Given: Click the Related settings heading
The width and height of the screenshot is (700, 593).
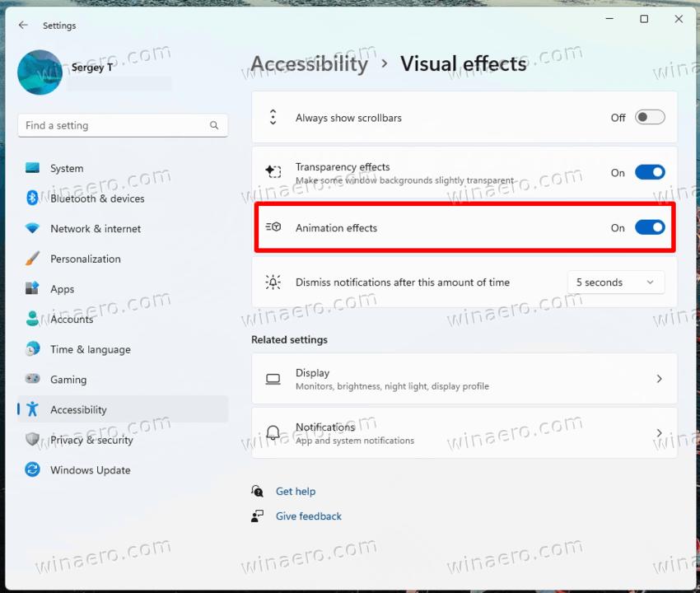Looking at the screenshot, I should click(x=289, y=339).
